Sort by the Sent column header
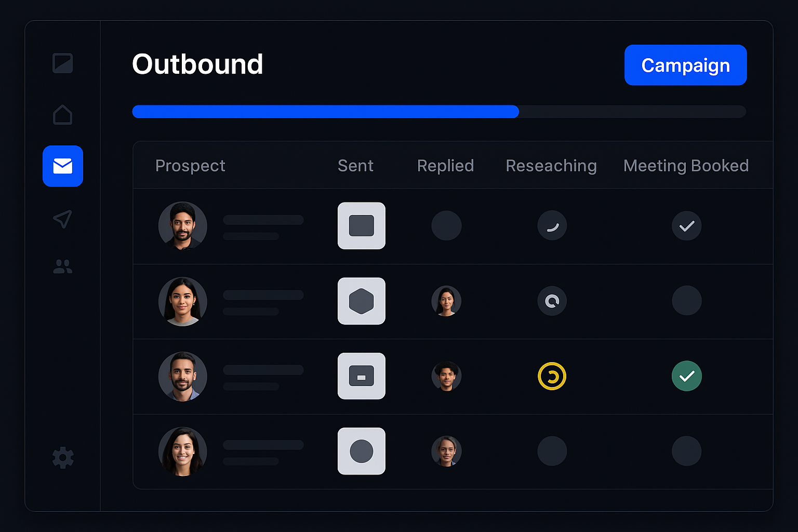The height and width of the screenshot is (532, 798). click(355, 165)
